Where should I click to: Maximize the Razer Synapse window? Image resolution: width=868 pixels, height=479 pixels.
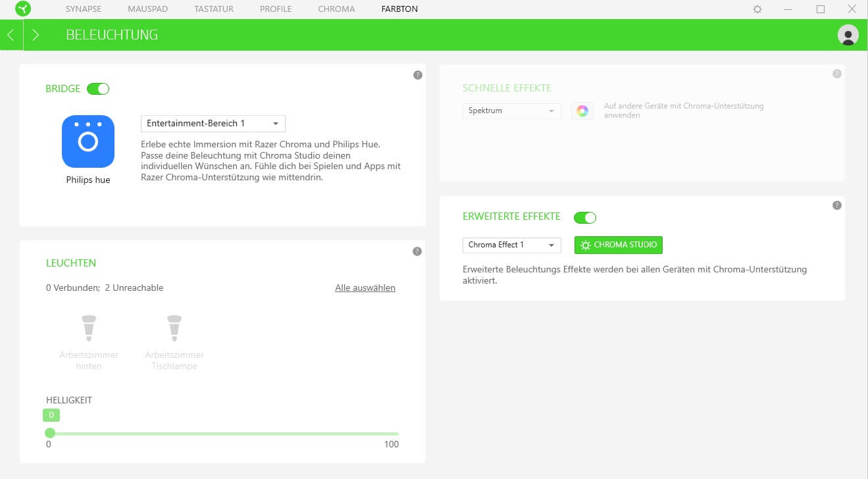[x=821, y=9]
